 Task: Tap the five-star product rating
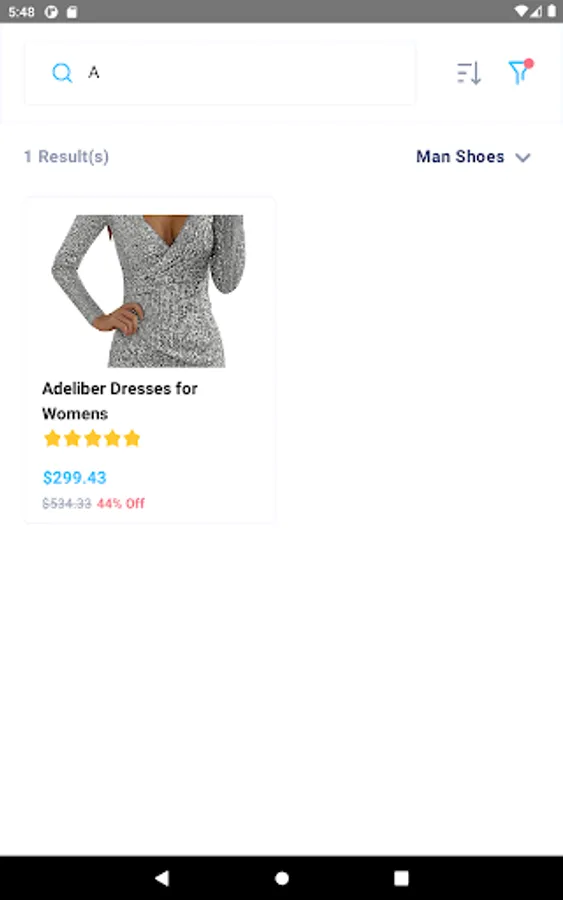92,439
